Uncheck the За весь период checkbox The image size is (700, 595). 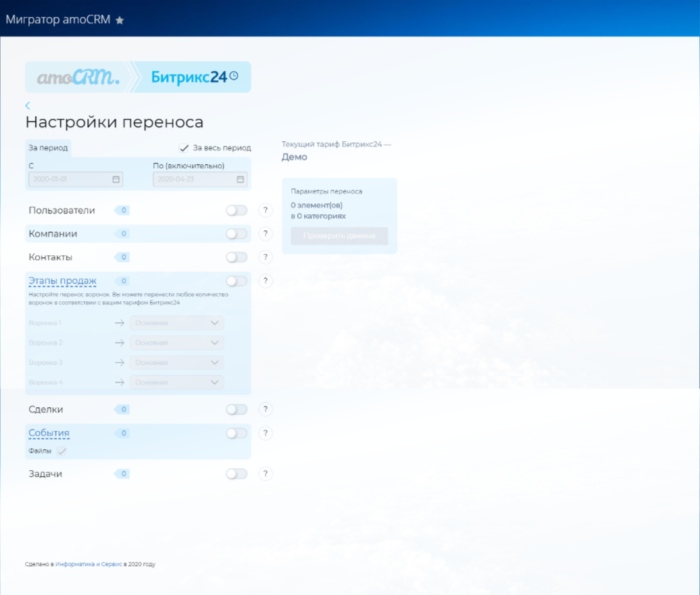(x=184, y=148)
